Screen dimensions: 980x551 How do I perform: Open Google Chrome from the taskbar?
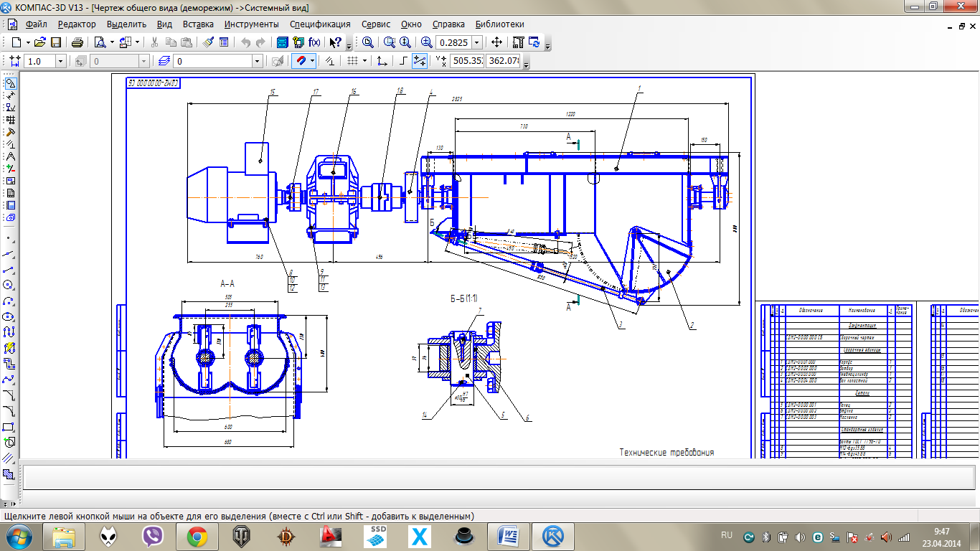(x=197, y=536)
